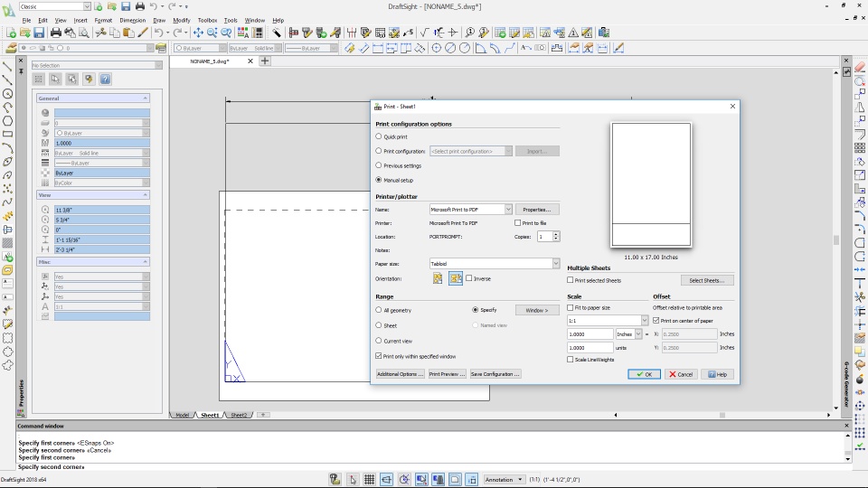868x488 pixels.
Task: Click the Save icon in main toolbar
Action: pyautogui.click(x=39, y=33)
